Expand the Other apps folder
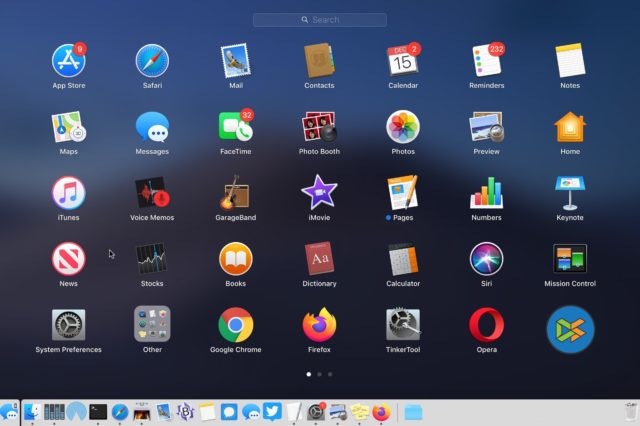640x426 pixels. point(152,325)
